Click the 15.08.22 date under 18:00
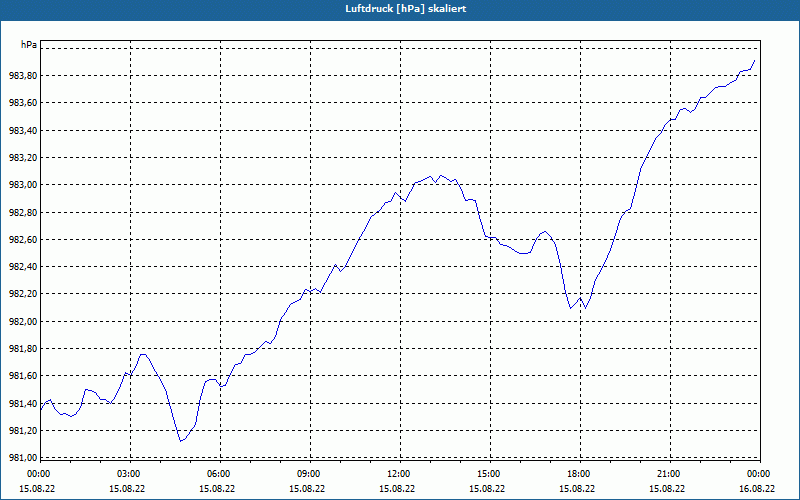Image resolution: width=800 pixels, height=500 pixels. pos(577,489)
